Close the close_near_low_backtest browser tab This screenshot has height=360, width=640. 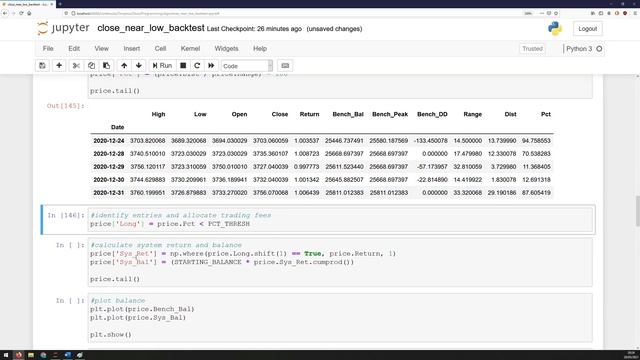click(51, 4)
